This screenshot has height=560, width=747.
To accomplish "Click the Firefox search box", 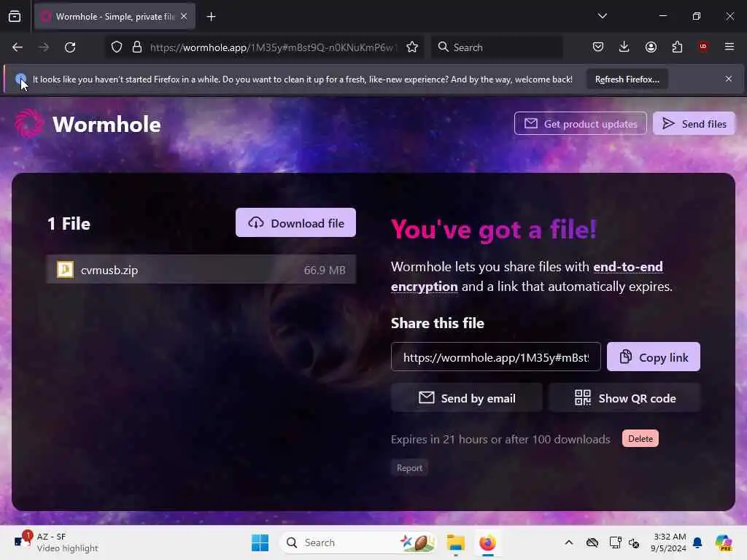I will coord(497,47).
